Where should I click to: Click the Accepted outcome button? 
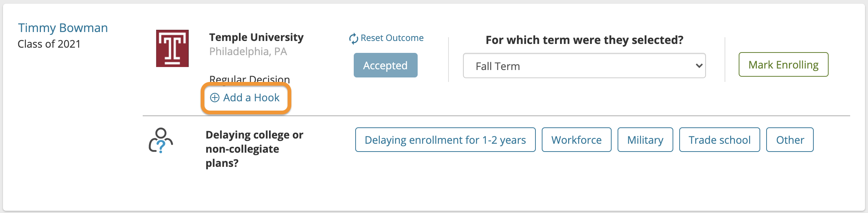[x=385, y=65]
